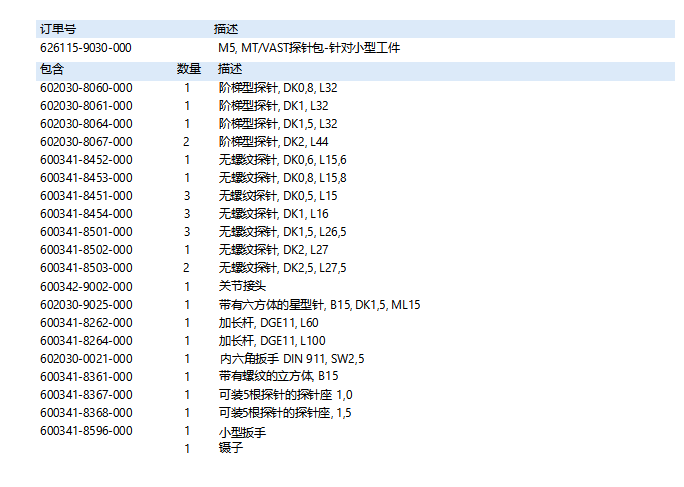Select part number 600341-8368-000

click(86, 412)
